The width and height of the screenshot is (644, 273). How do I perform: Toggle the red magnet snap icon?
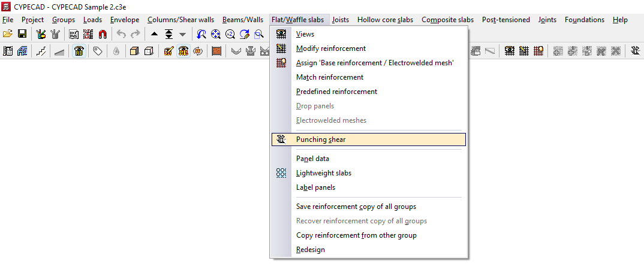pyautogui.click(x=103, y=35)
